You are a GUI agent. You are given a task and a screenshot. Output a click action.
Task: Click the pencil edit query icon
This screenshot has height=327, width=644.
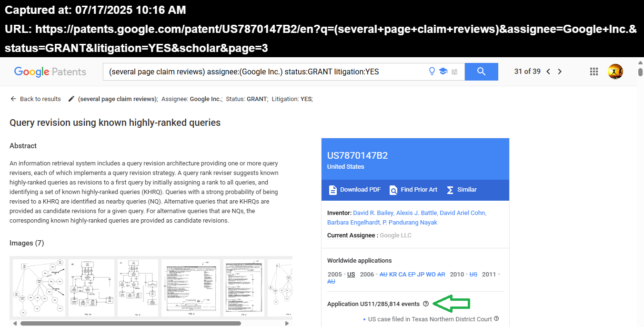pos(71,99)
